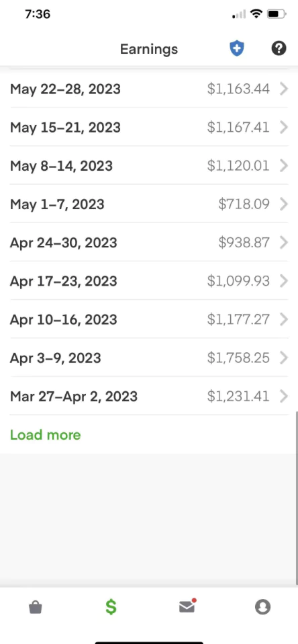
Task: Expand chevron for Mar 27–Apr 2, 2023
Action: (x=284, y=397)
